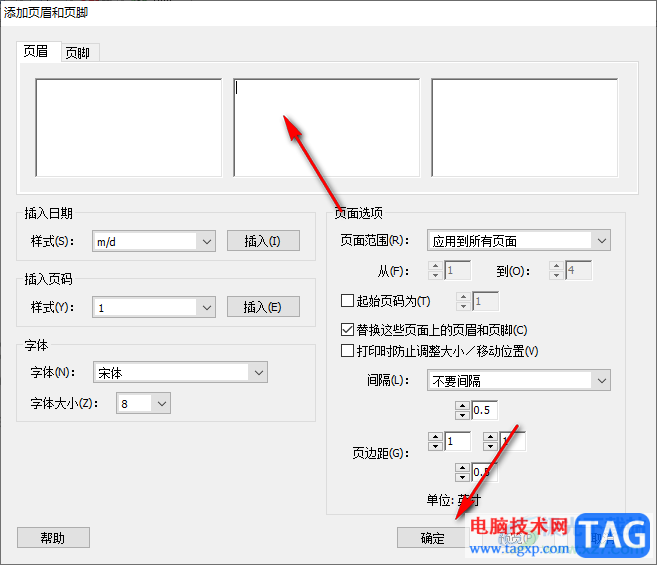Click the 确定 button
Viewport: 657px width, 565px height.
432,537
